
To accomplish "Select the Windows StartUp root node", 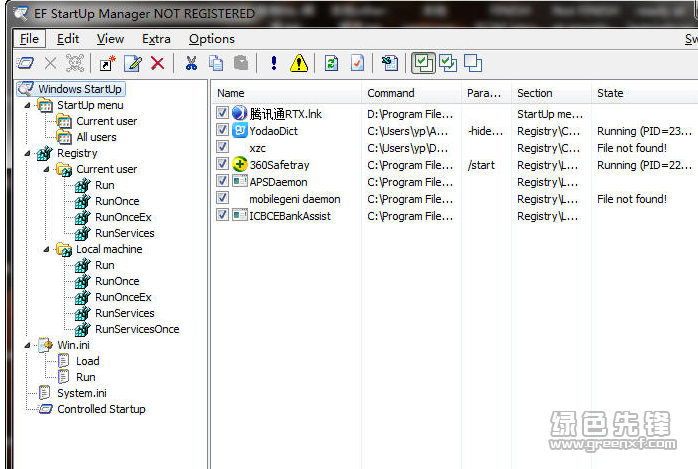I will (80, 89).
